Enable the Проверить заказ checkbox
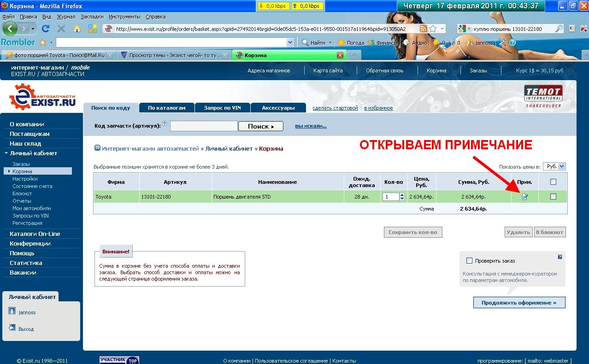The image size is (589, 364). 470,261
